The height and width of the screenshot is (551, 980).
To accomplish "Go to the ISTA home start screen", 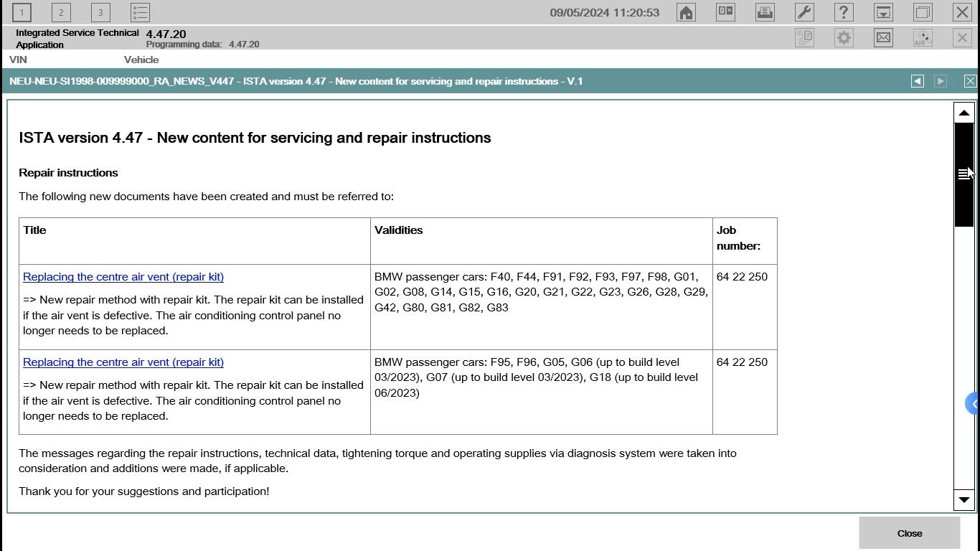I will tap(686, 12).
